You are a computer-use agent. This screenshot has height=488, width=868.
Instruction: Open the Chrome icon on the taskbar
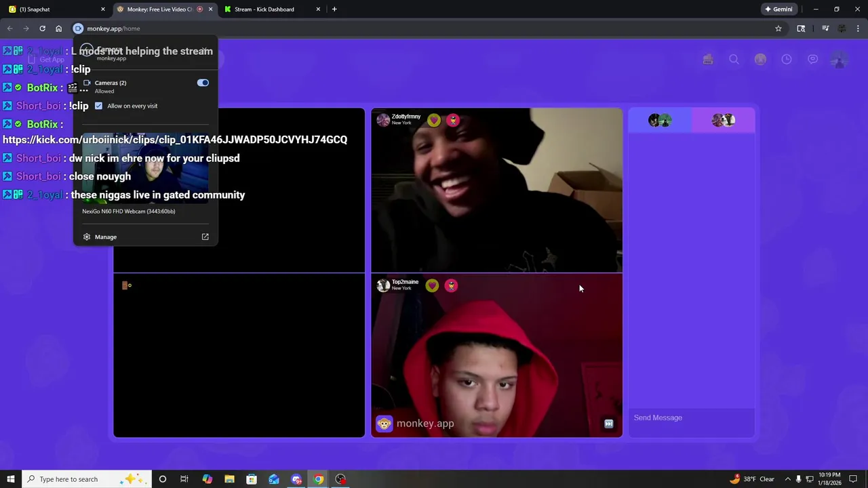click(x=318, y=479)
